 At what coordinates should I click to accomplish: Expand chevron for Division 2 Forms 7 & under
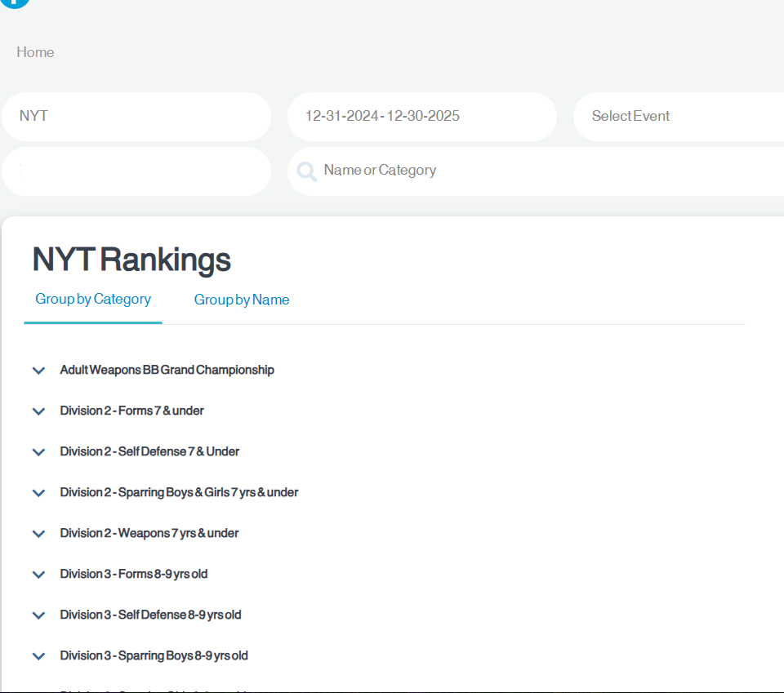(x=38, y=411)
